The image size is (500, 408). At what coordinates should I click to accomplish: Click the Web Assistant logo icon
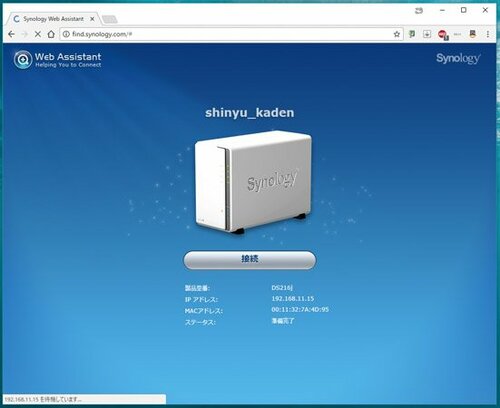23,60
